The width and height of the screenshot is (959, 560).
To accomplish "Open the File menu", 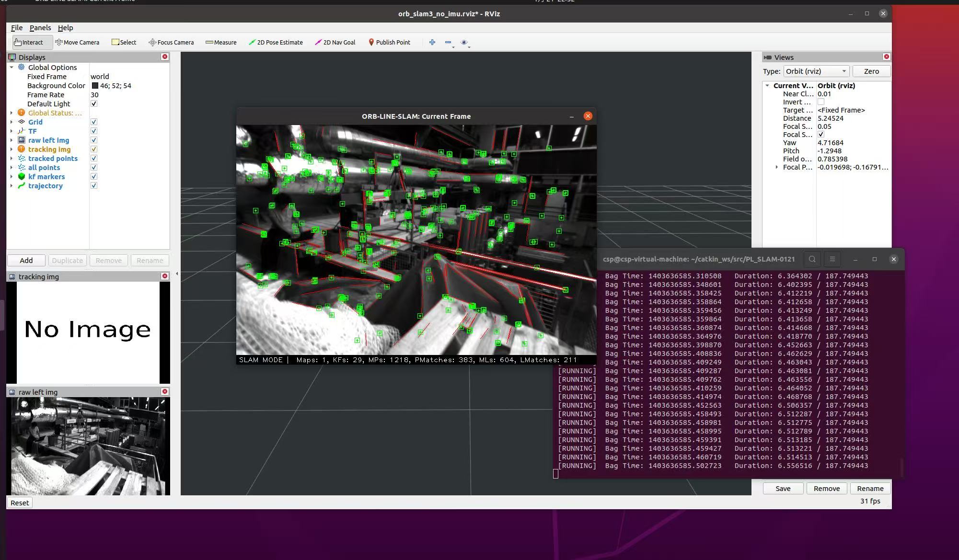I will [x=17, y=28].
